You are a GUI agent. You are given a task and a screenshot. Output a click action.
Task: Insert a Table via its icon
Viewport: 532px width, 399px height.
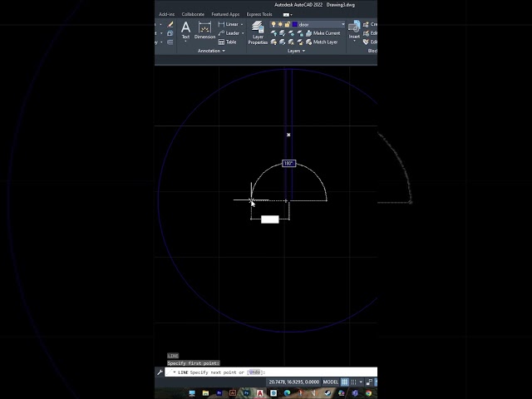pos(221,42)
